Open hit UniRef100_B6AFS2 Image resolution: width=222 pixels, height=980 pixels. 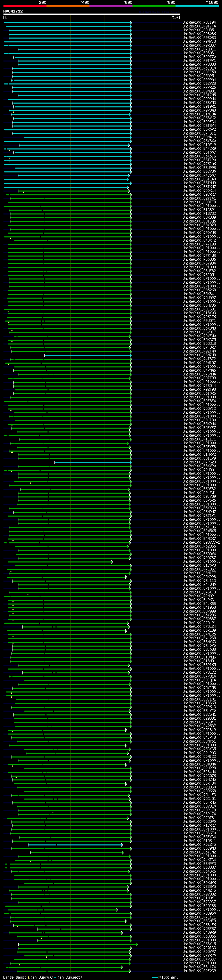[x=199, y=489]
